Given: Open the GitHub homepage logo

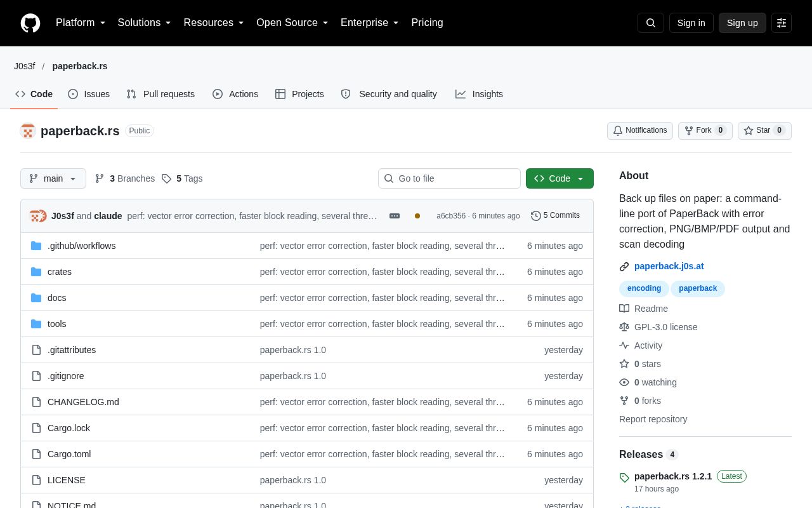Looking at the screenshot, I should coord(30,23).
